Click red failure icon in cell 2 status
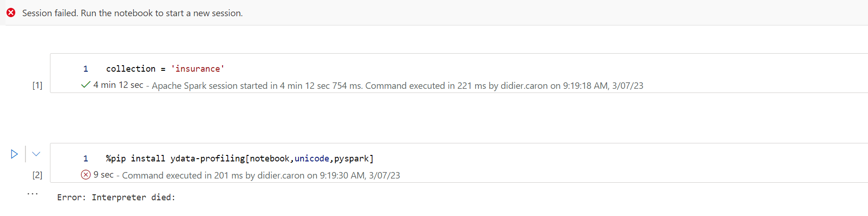Image resolution: width=868 pixels, height=216 pixels. [x=86, y=174]
